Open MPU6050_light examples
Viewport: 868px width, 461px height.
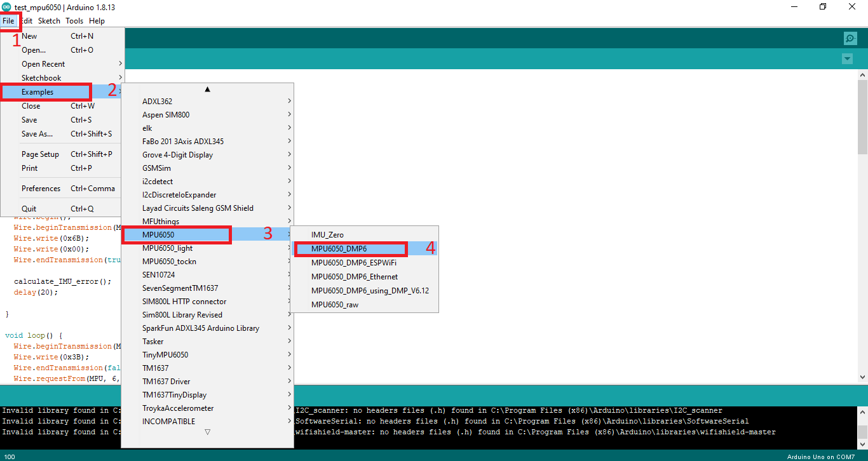tap(207, 248)
